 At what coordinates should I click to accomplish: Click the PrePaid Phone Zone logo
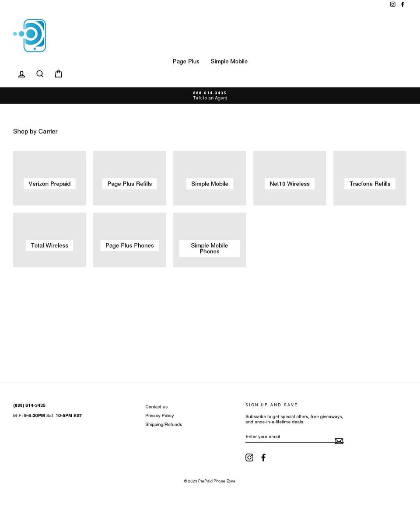[x=30, y=35]
